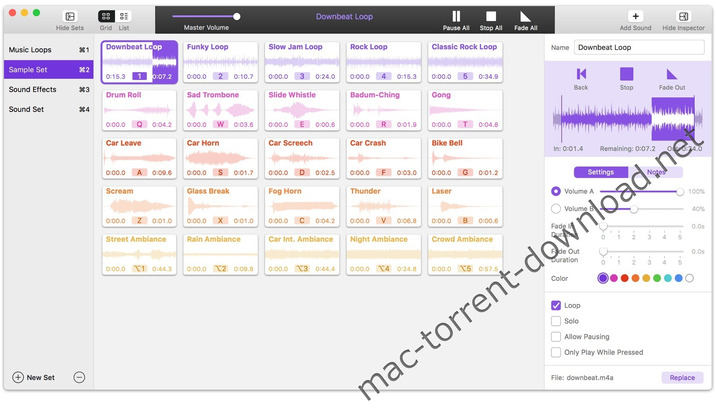Play the Rock Loop tile

click(384, 62)
